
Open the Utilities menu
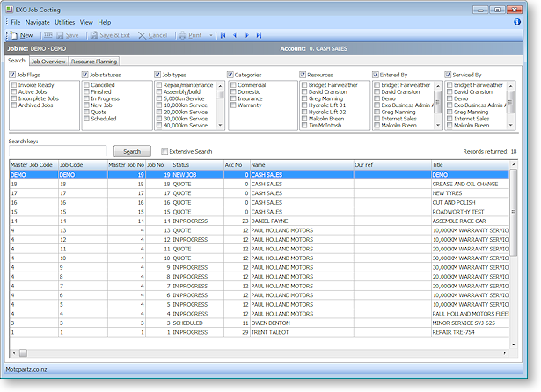[64, 21]
